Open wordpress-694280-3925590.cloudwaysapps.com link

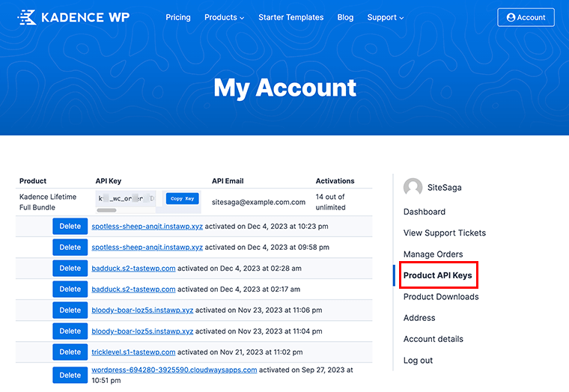(174, 370)
